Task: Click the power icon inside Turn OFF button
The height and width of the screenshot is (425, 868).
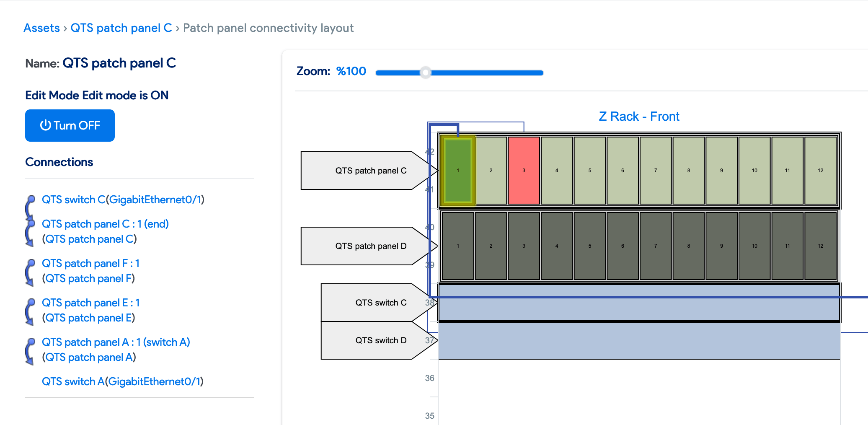Action: 45,125
